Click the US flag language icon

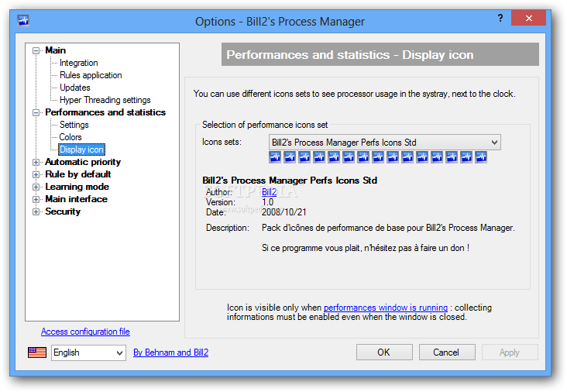click(x=37, y=352)
